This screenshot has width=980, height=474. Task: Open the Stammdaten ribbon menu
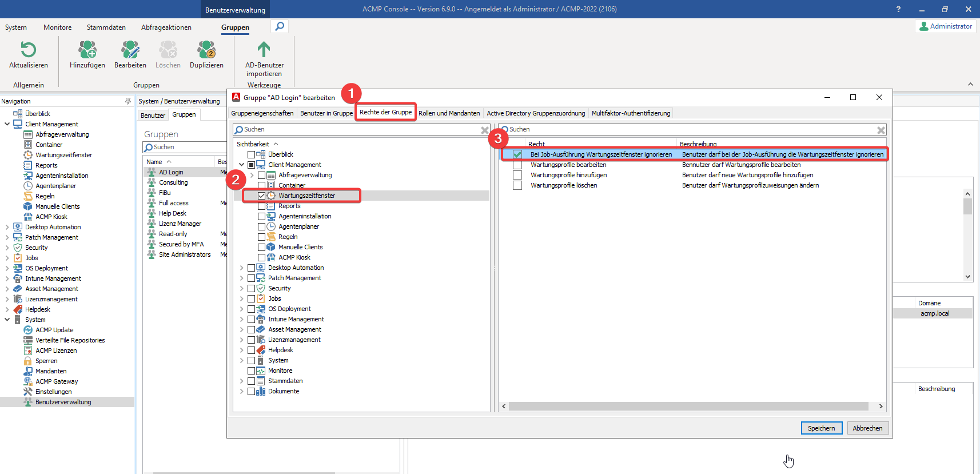pos(106,27)
